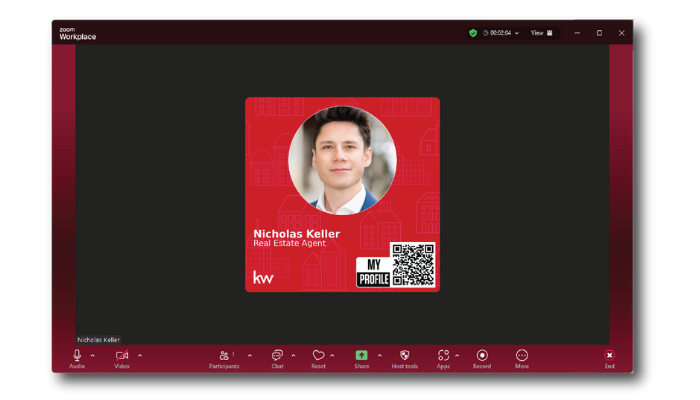This screenshot has height=400, width=700.
Task: Start recording with the Record button
Action: 482,359
